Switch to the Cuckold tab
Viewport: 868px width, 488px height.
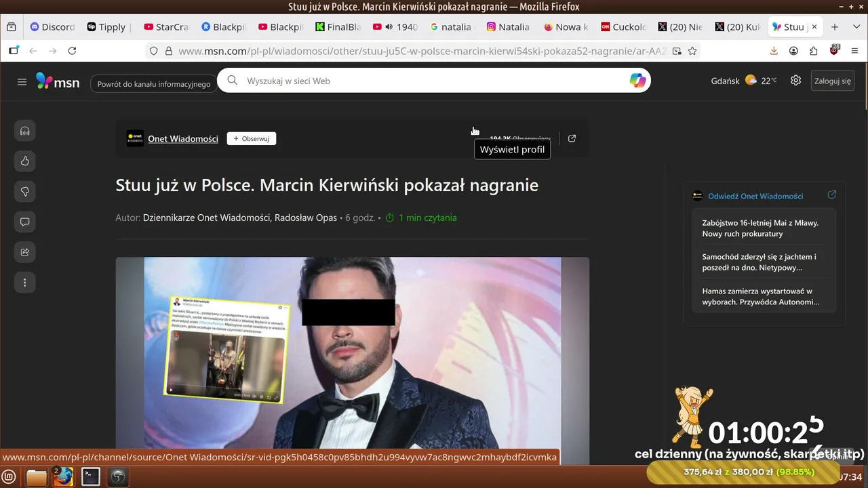(623, 27)
